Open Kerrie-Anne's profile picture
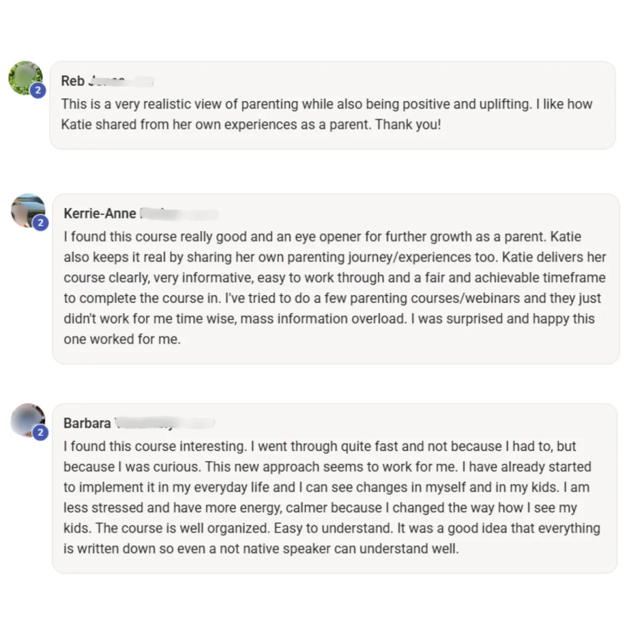Image resolution: width=644 pixels, height=644 pixels. pos(28,210)
